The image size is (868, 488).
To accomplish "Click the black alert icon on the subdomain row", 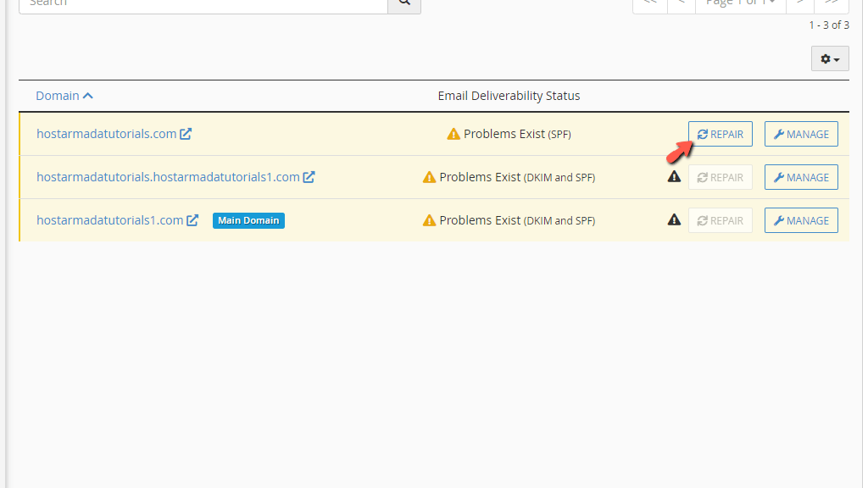I will (674, 176).
